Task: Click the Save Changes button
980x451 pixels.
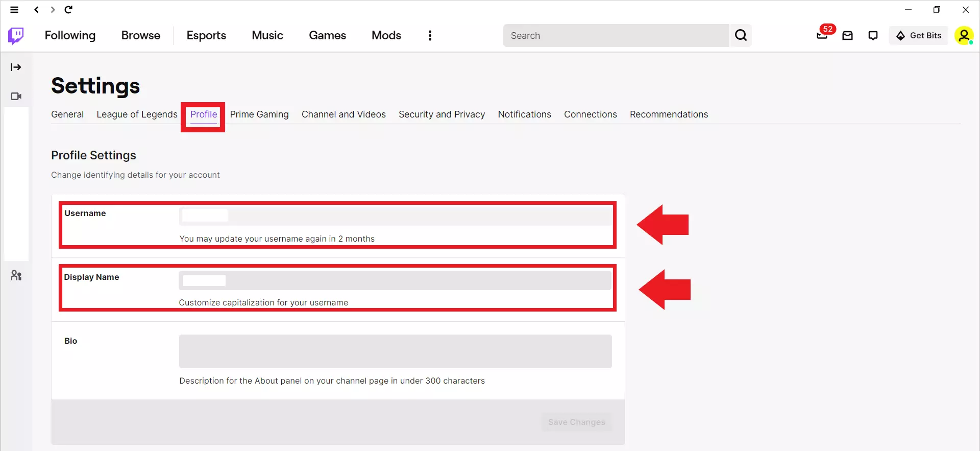Action: click(x=577, y=422)
